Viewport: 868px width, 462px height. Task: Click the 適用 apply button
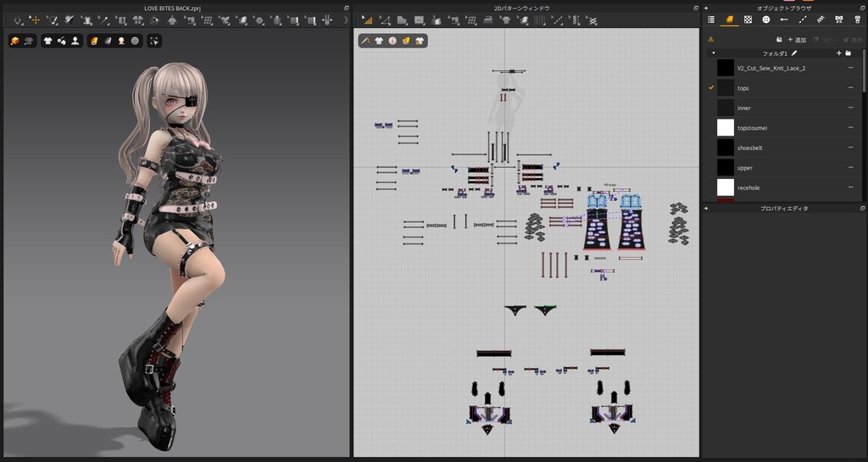[x=853, y=40]
